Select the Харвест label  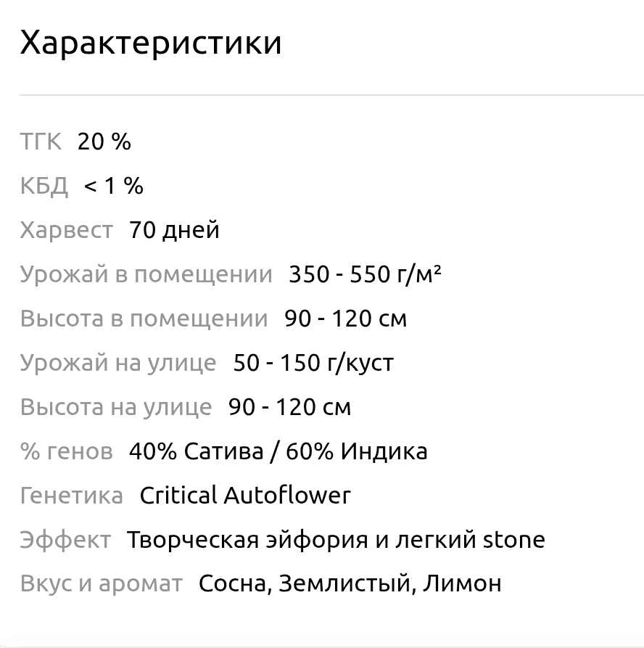67,230
